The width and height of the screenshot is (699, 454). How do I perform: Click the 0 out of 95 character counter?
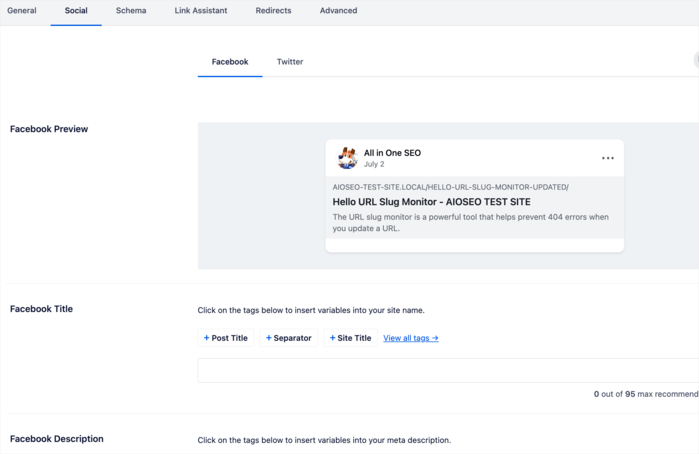pyautogui.click(x=646, y=394)
